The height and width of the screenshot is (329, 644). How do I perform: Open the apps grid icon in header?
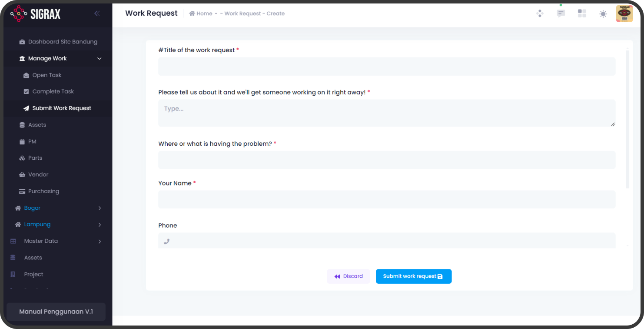click(x=581, y=13)
